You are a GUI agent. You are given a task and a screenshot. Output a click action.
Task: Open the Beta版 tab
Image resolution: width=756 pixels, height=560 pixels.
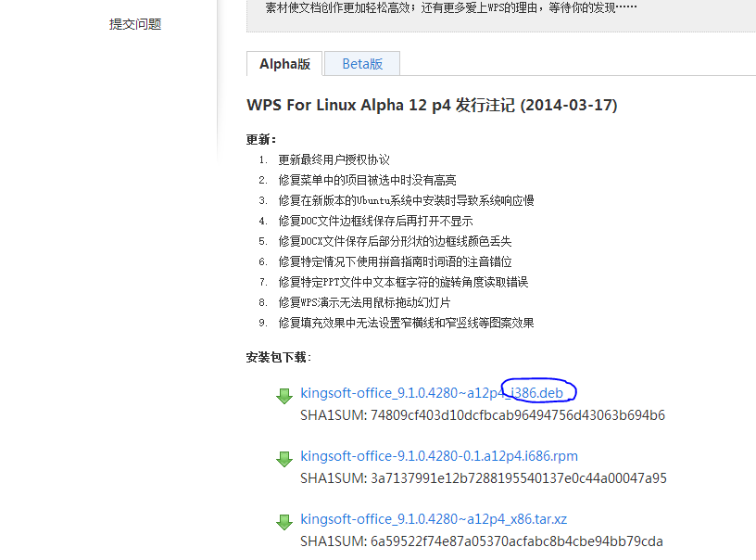(362, 64)
